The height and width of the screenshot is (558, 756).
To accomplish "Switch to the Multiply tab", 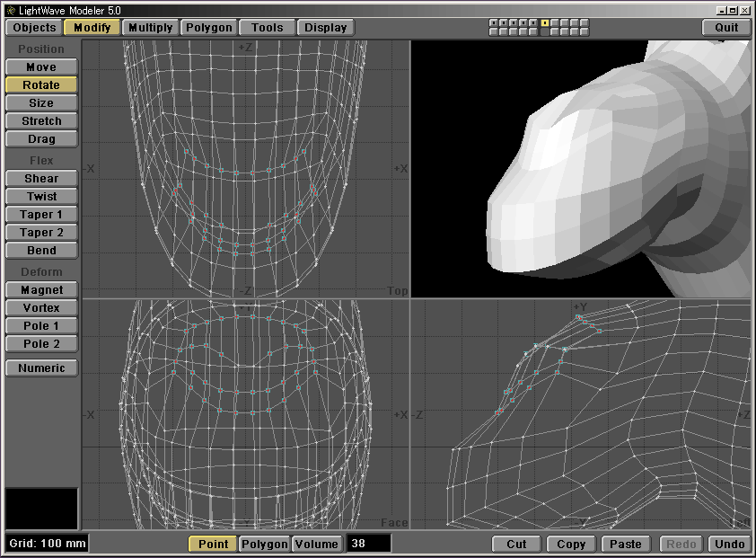I will point(150,27).
